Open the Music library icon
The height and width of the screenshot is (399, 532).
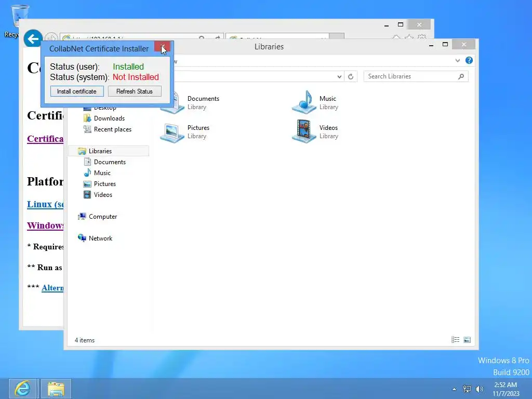(304, 102)
